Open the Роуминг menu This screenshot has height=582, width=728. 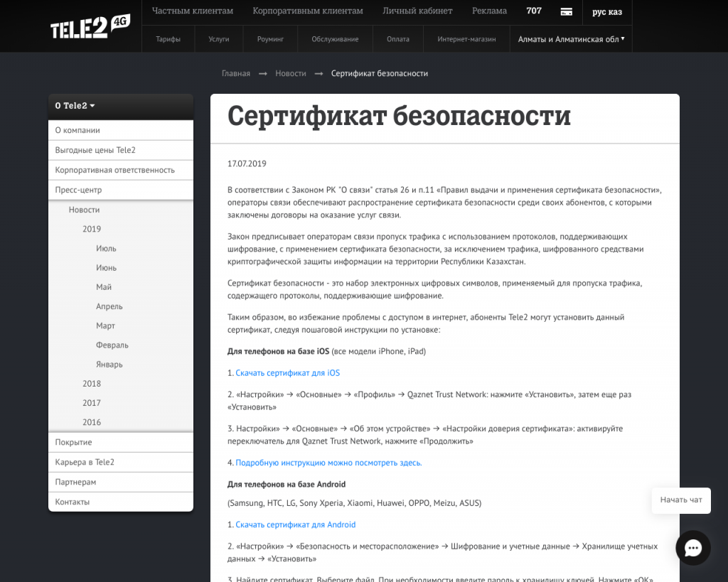point(270,39)
